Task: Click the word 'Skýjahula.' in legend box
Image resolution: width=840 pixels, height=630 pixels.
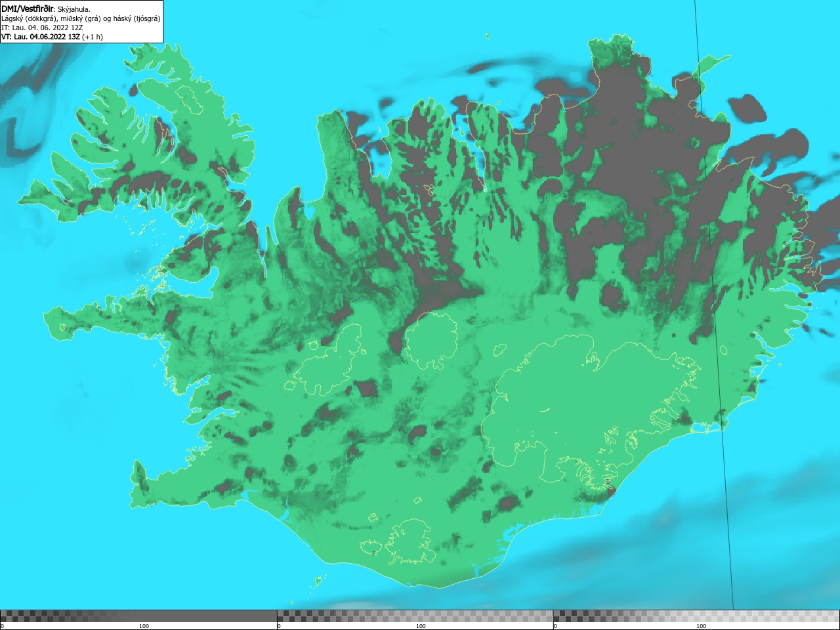Action: pyautogui.click(x=74, y=9)
